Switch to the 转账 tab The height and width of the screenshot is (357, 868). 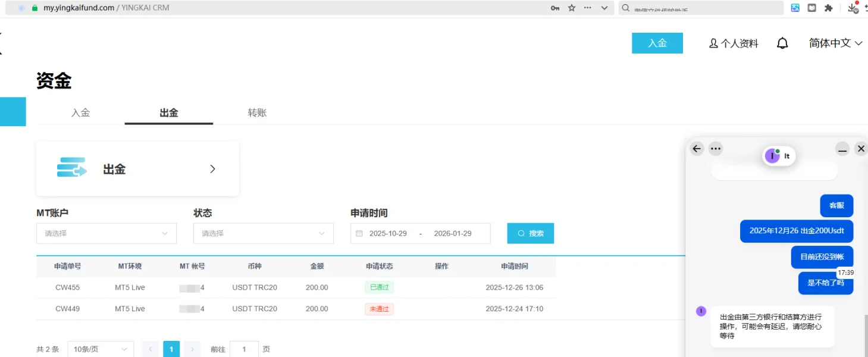click(257, 112)
